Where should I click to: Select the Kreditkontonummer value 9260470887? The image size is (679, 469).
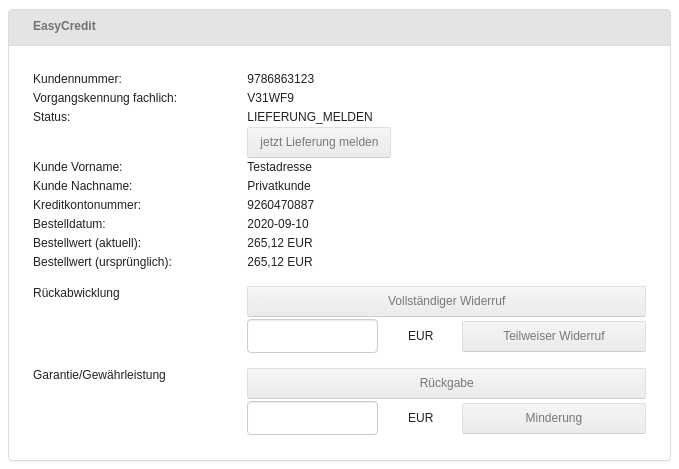[280, 205]
